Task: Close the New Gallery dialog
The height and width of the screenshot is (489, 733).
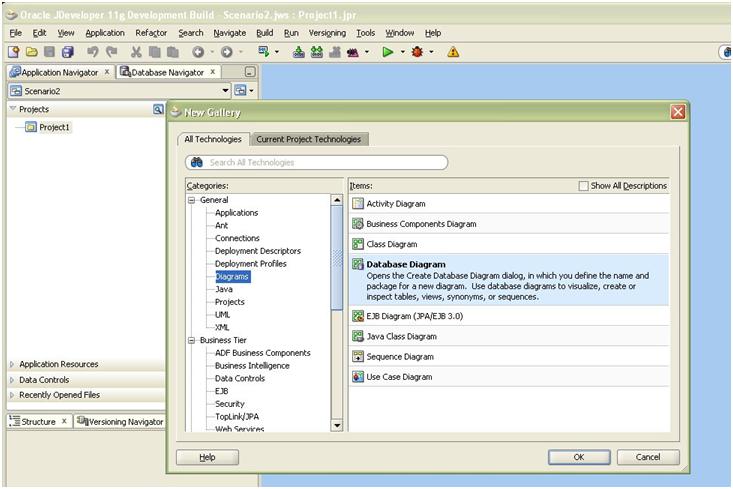Action: (x=678, y=112)
